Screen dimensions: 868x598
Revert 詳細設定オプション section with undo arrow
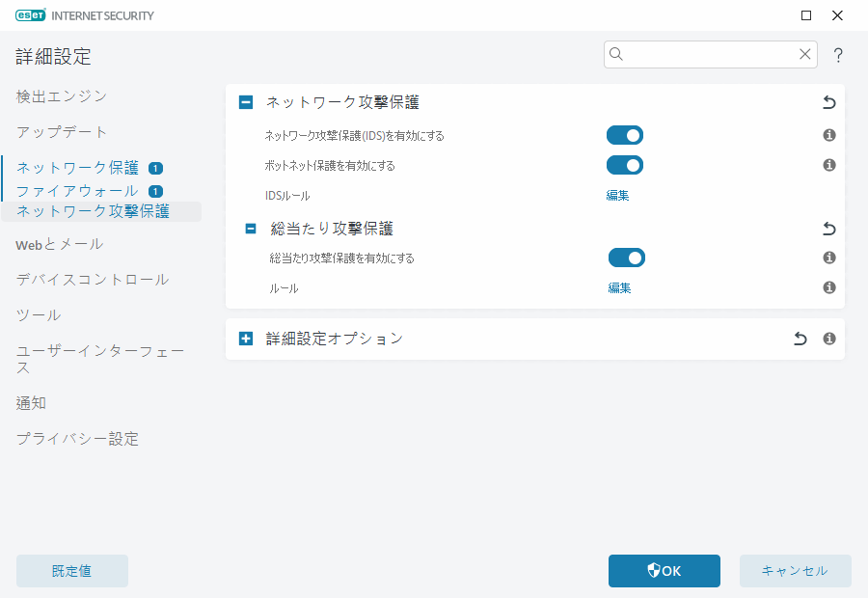pos(800,339)
